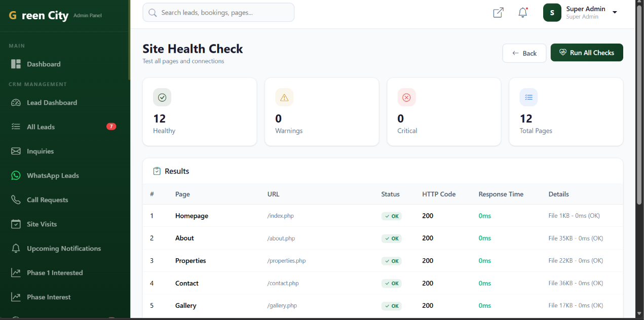This screenshot has width=644, height=320.
Task: Click the WhatsApp Leads icon
Action: [16, 175]
